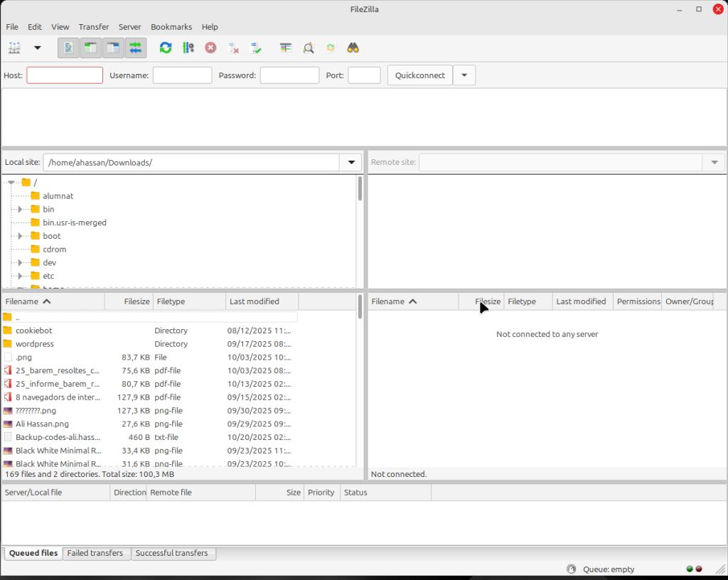Open the Quickconnect history dropdown
Viewport: 728px width, 580px height.
coord(464,75)
